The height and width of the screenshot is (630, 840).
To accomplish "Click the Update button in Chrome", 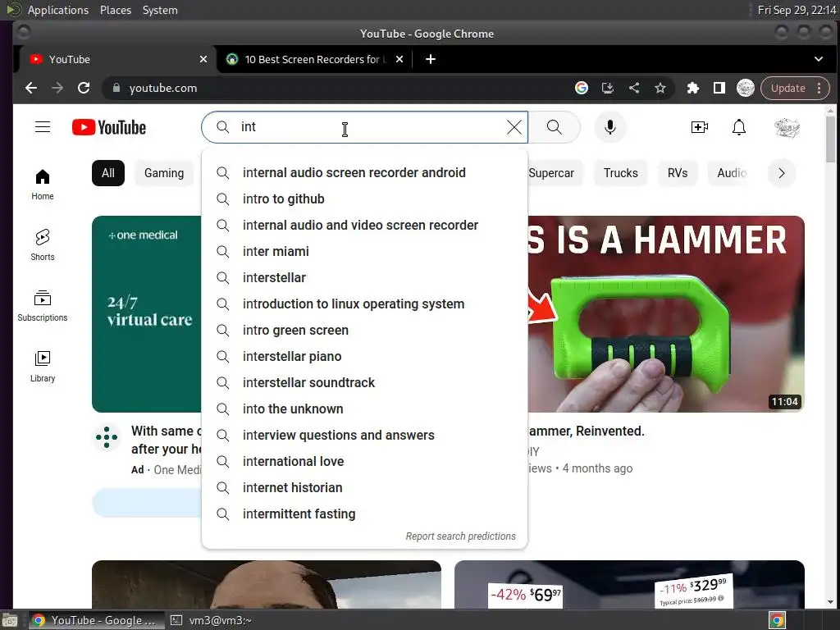I will coord(787,88).
